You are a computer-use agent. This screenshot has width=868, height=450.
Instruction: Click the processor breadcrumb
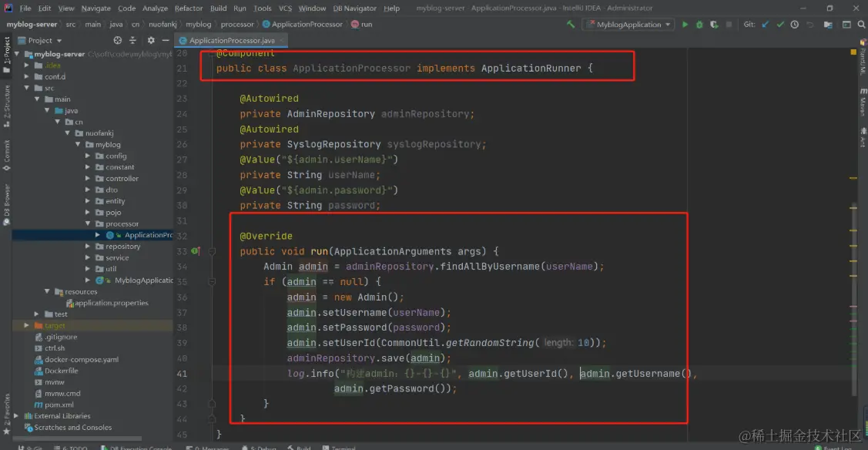pos(237,25)
